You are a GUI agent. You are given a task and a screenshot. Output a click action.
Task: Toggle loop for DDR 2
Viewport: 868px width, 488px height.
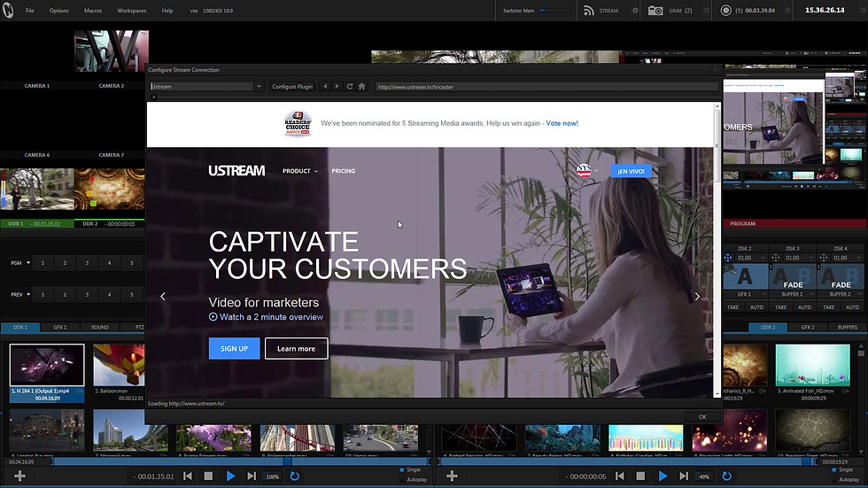point(727,476)
